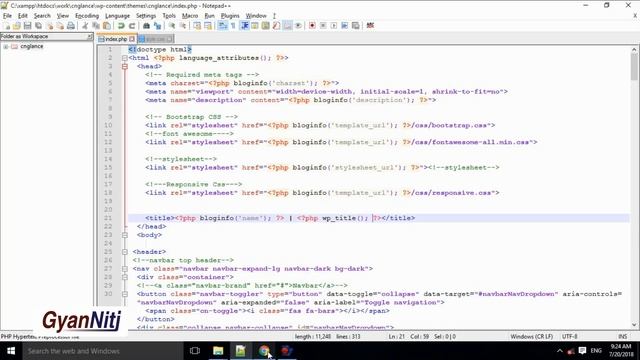Close the index.php tab with its X
Screen dimensions: 640x360
click(132, 39)
